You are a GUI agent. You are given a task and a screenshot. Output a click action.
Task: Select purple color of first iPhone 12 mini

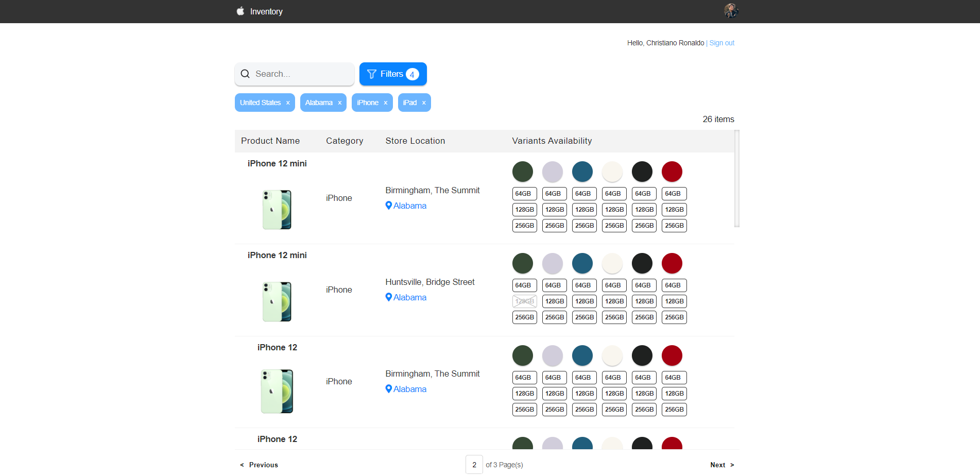coord(553,172)
